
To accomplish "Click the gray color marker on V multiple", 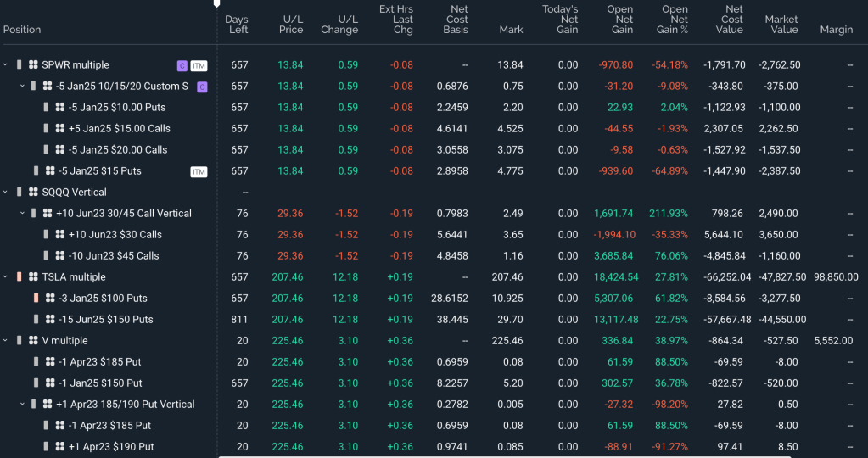I will coord(20,341).
